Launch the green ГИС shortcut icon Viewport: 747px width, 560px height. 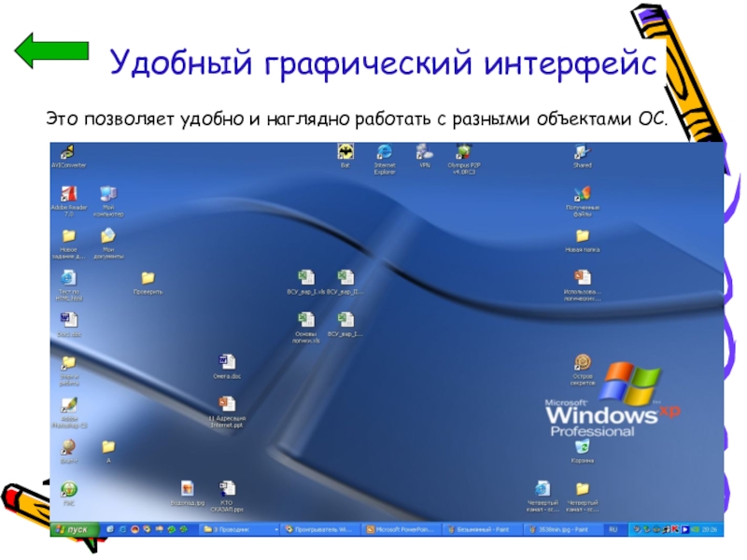[68, 494]
